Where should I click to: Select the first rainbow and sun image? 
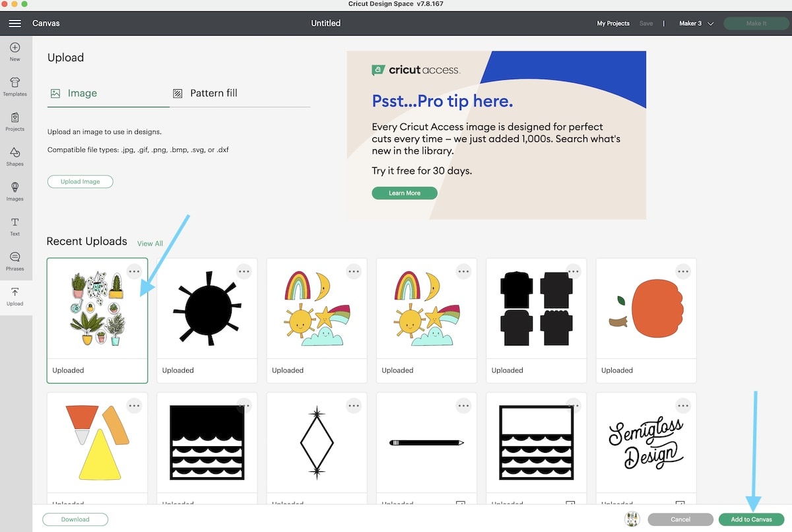[x=317, y=320]
